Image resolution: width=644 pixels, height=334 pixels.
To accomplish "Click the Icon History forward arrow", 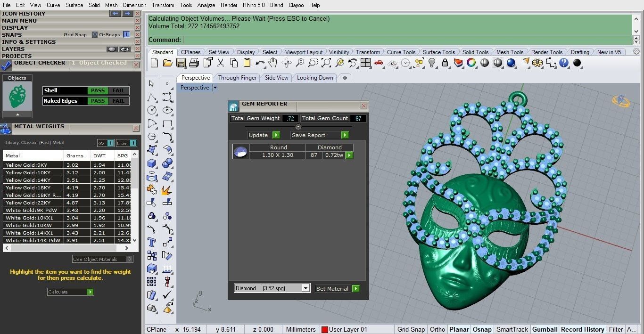I will click(128, 14).
